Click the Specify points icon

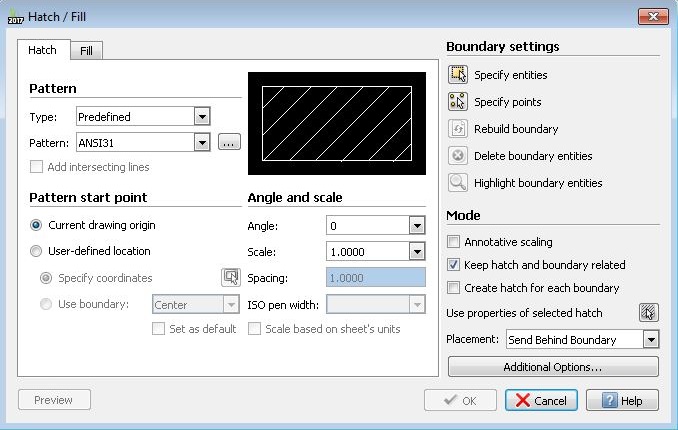click(x=457, y=102)
